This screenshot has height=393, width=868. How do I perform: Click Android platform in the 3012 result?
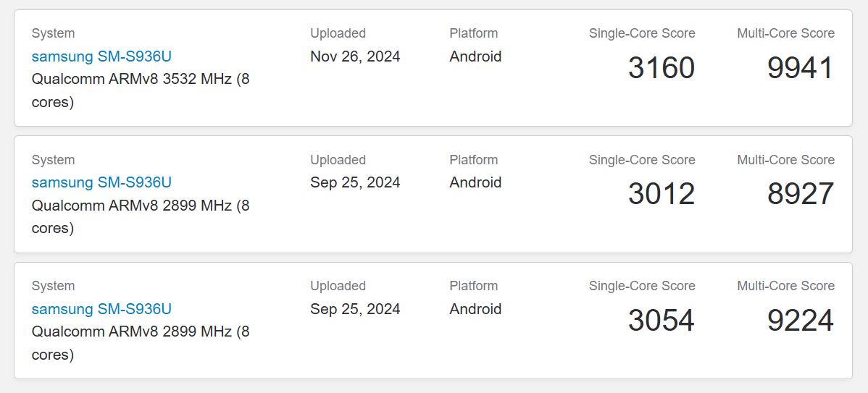(x=475, y=182)
